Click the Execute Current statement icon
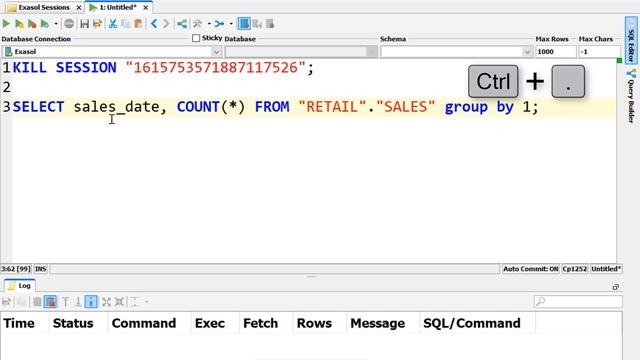Image resolution: width=640 pixels, height=360 pixels. (x=19, y=24)
